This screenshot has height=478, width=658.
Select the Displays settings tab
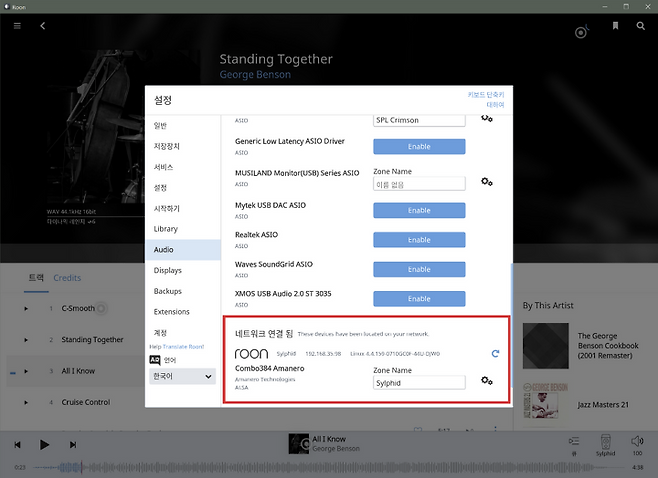168,270
